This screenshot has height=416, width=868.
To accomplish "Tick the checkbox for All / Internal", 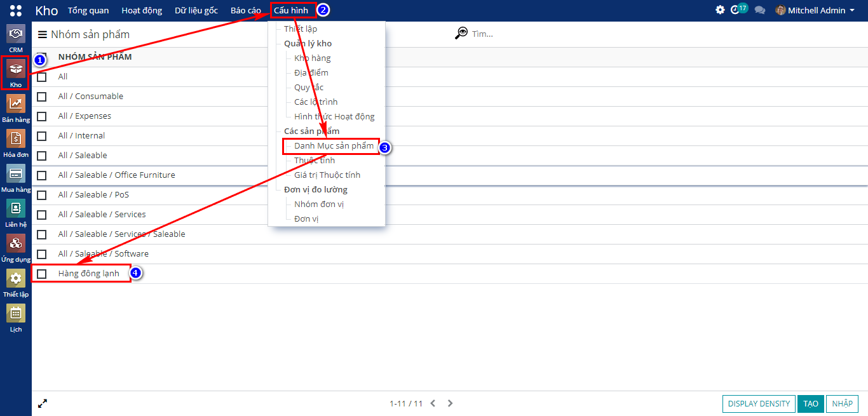I will coord(41,136).
